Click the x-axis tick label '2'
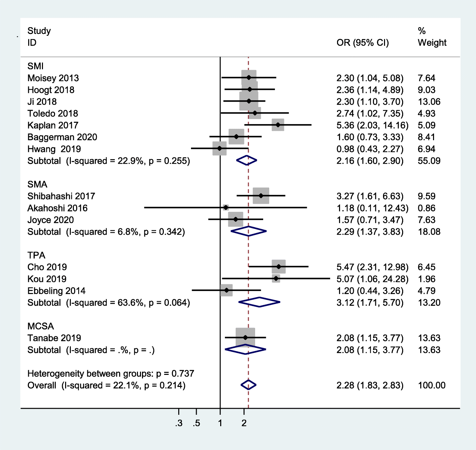 pyautogui.click(x=244, y=423)
